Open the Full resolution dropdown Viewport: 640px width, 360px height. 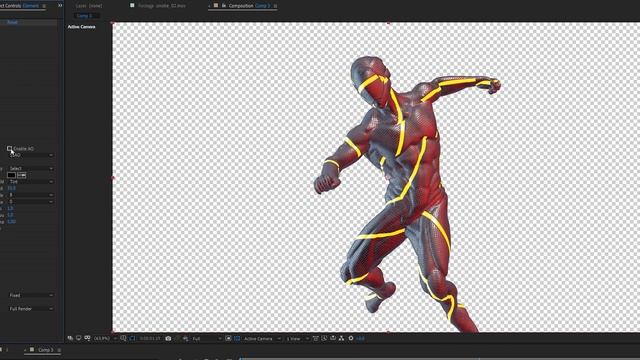(207, 338)
